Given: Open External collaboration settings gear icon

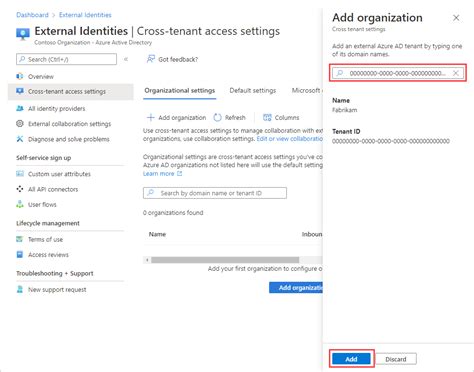Looking at the screenshot, I should point(20,124).
